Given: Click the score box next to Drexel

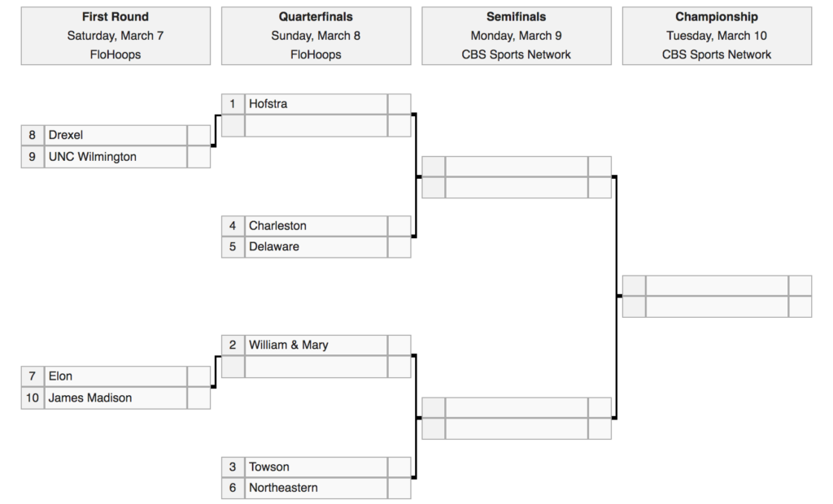Looking at the screenshot, I should coord(198,135).
